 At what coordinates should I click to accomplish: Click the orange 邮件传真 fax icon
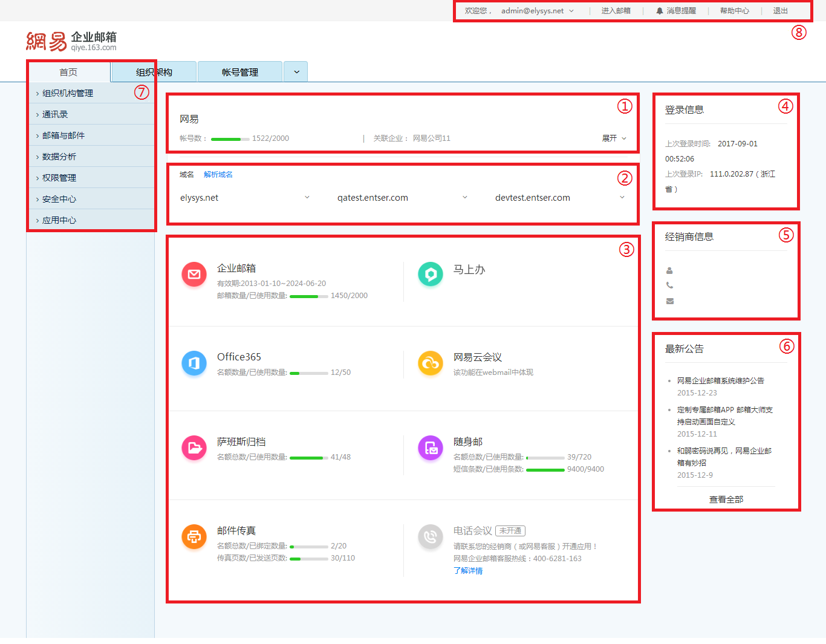tap(194, 537)
